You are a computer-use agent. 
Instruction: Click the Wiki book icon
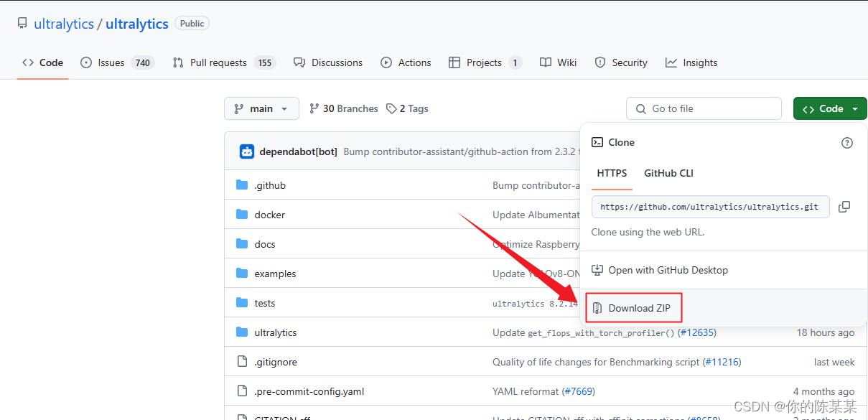(546, 62)
